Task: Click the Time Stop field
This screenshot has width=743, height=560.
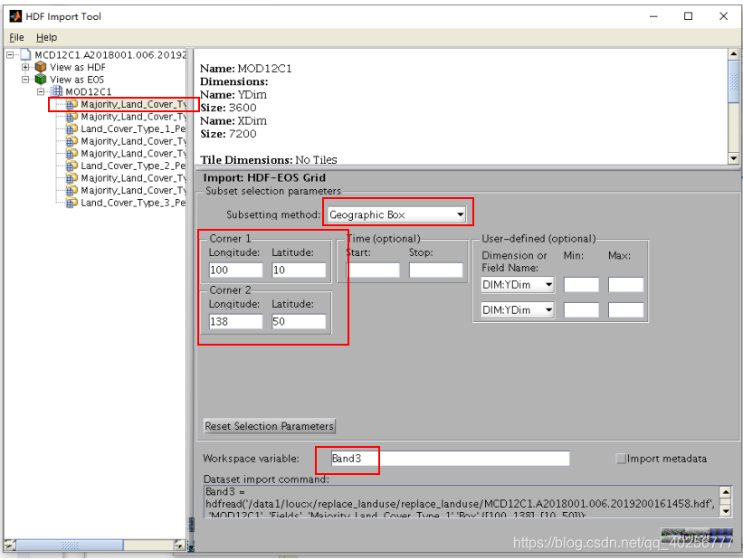Action: point(436,271)
